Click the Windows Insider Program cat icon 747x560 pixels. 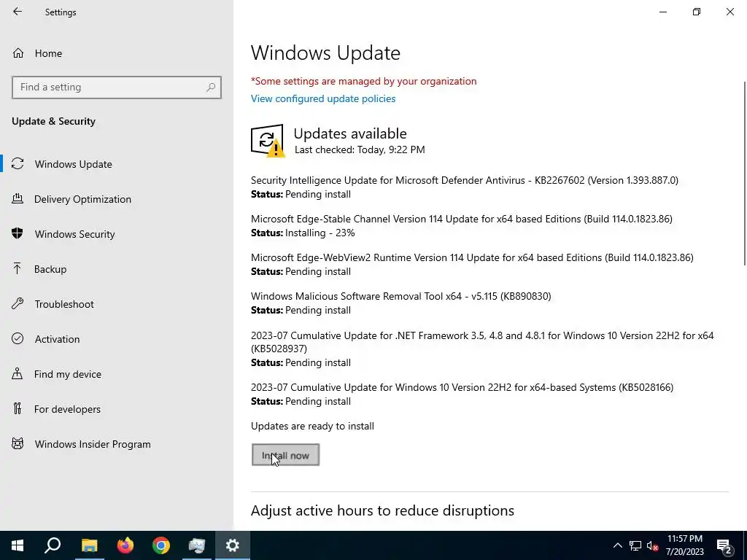pyautogui.click(x=18, y=444)
